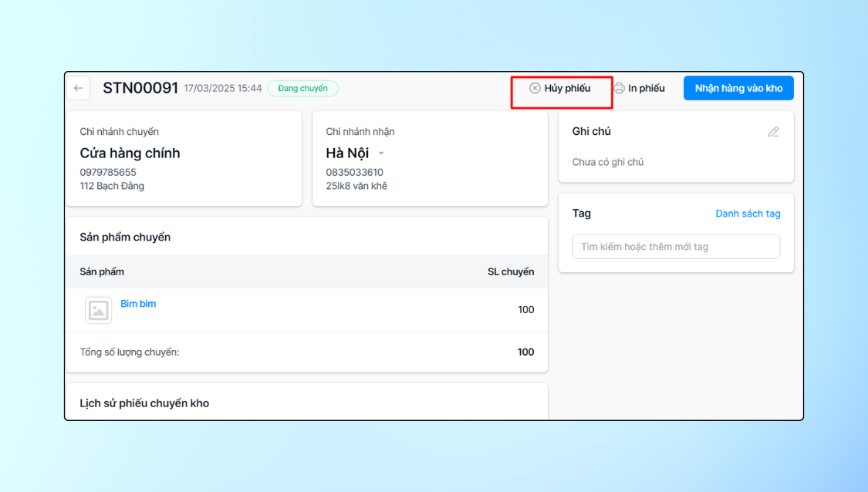Click the Lịch sử phiếu chuyển kho heading
Image resolution: width=868 pixels, height=492 pixels.
pos(144,403)
